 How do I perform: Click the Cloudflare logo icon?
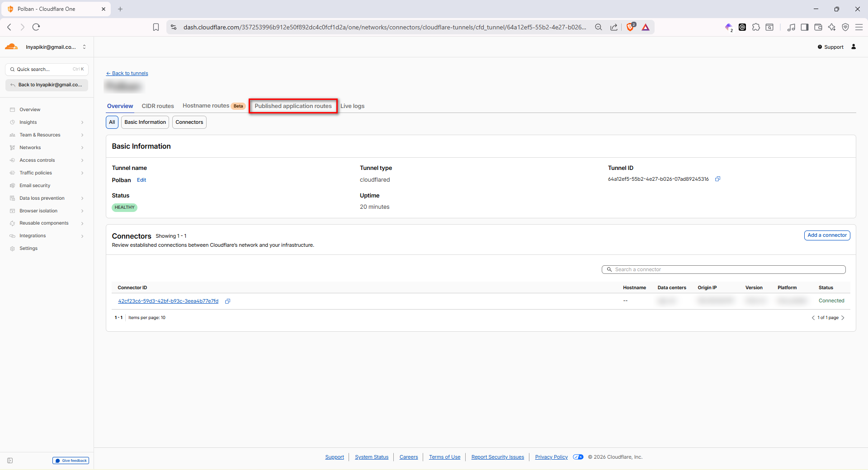[x=11, y=47]
